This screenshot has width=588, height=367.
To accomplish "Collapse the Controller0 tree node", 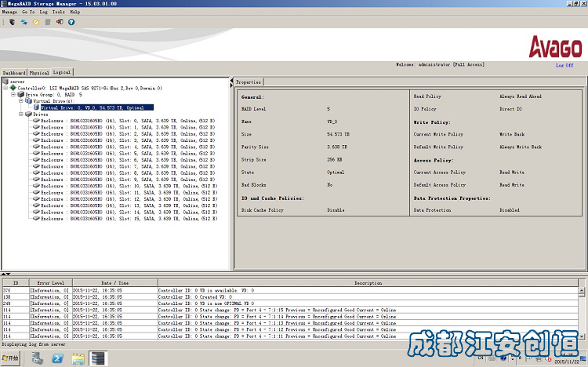I will coord(5,88).
